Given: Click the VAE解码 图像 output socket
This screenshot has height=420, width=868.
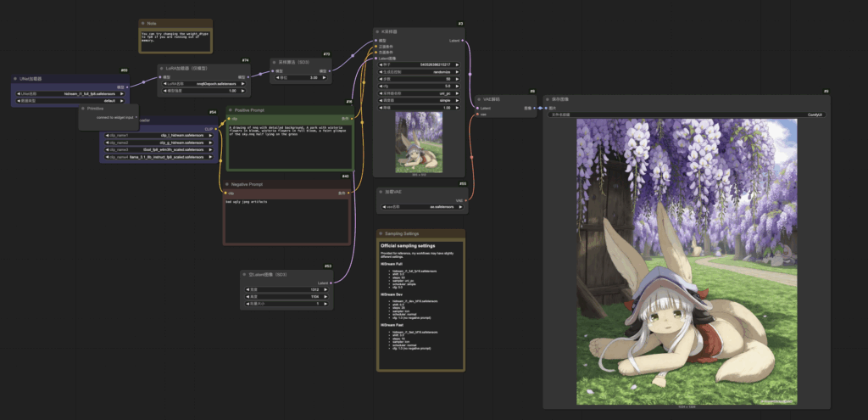Looking at the screenshot, I should [x=536, y=108].
